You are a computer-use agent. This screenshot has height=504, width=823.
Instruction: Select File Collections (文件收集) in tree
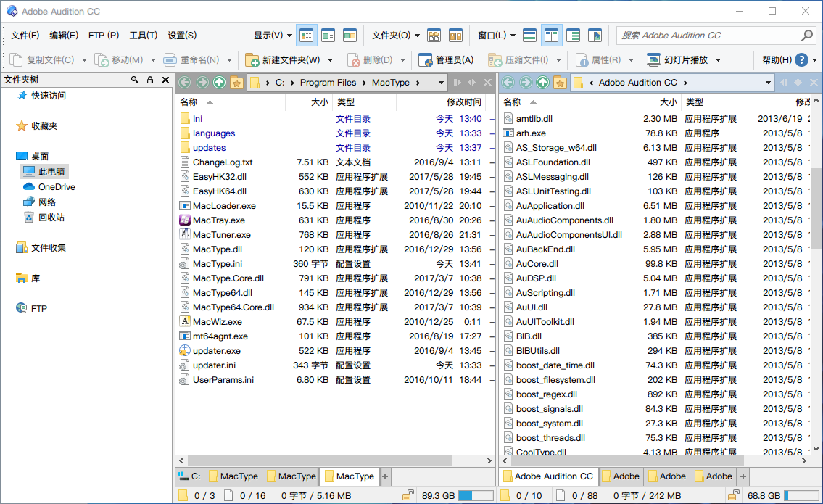[41, 248]
